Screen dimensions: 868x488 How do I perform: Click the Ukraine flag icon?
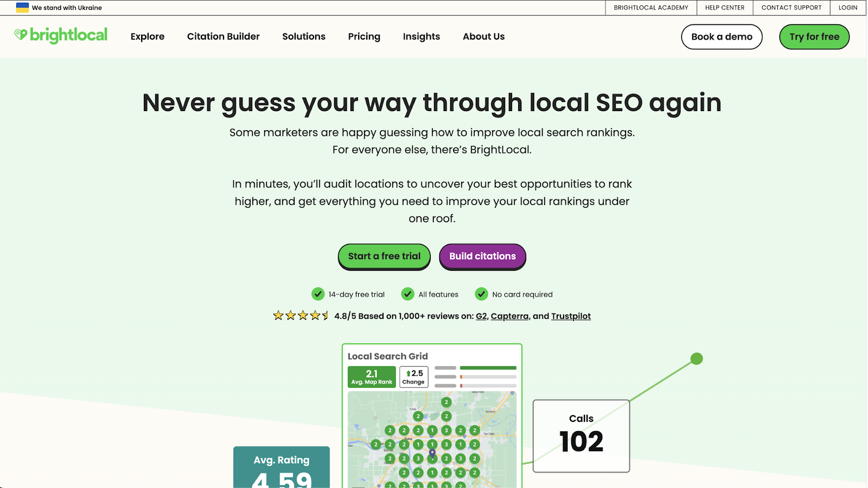point(22,8)
